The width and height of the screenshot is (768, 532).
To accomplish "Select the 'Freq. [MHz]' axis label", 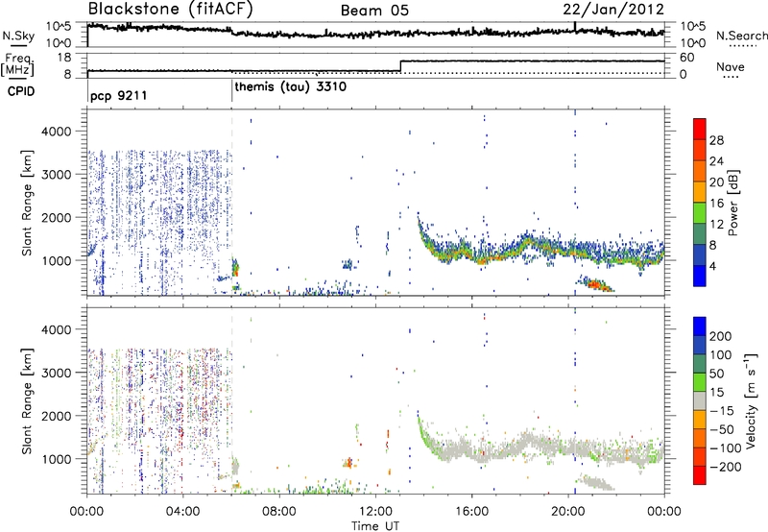I will pyautogui.click(x=18, y=65).
